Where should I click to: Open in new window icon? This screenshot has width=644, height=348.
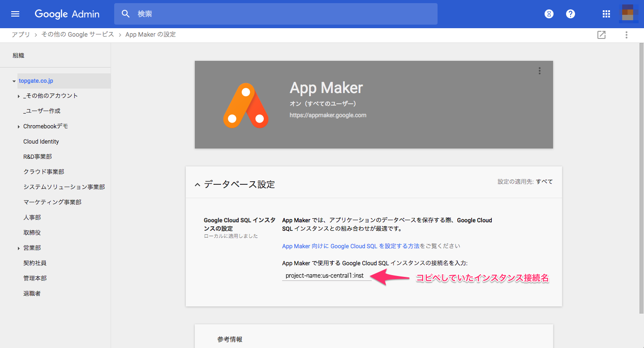[601, 35]
